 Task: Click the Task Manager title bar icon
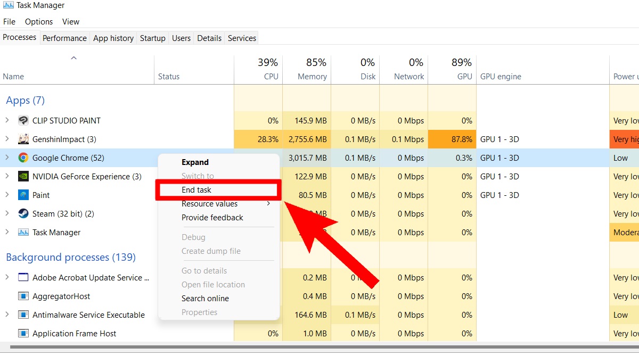pos(9,6)
